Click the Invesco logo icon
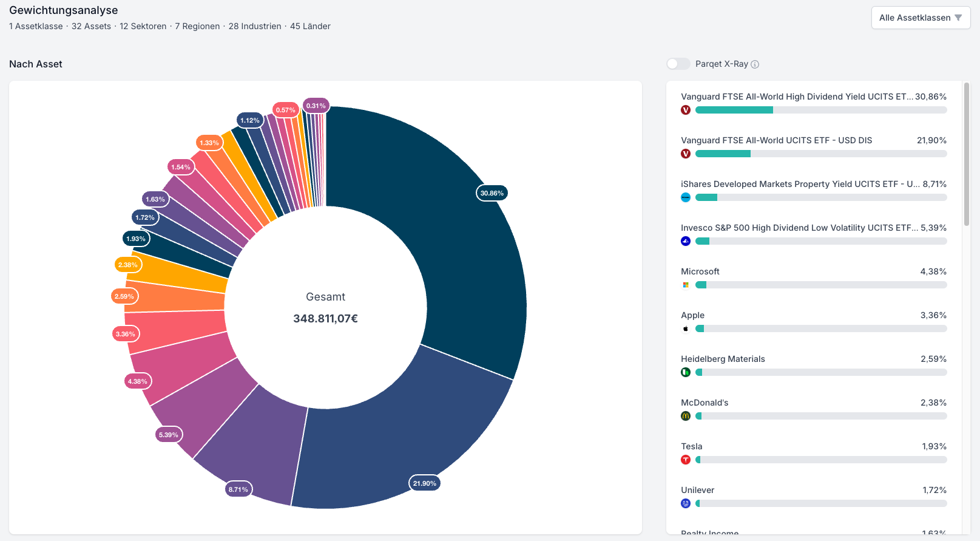Viewport: 980px width, 541px height. [686, 241]
